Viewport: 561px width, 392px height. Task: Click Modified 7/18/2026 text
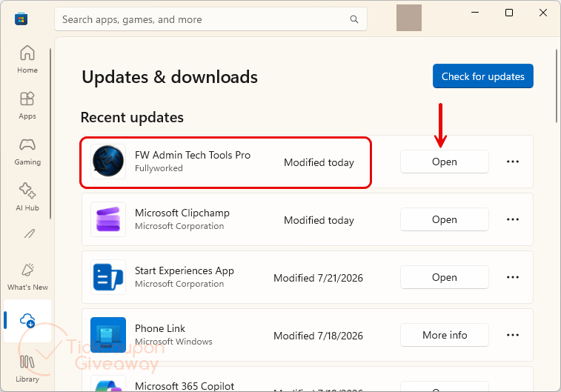click(318, 336)
